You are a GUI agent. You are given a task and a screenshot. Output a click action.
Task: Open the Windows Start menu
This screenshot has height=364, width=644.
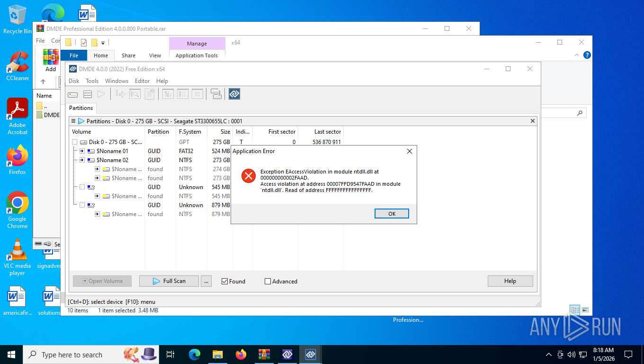click(x=11, y=355)
